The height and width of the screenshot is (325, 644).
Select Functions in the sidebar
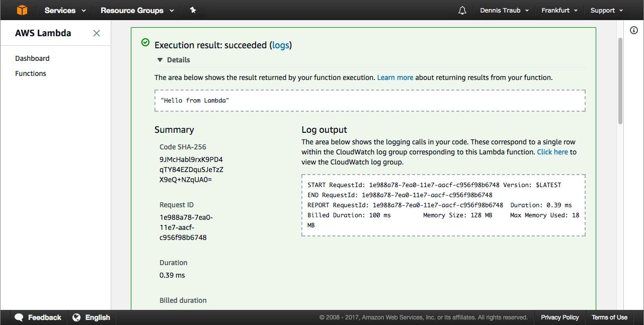31,73
